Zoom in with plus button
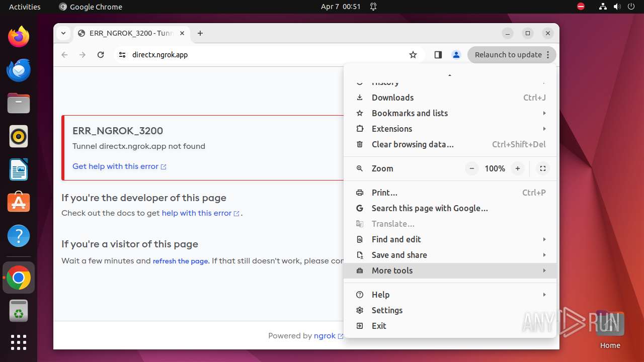The height and width of the screenshot is (362, 644). pyautogui.click(x=518, y=168)
